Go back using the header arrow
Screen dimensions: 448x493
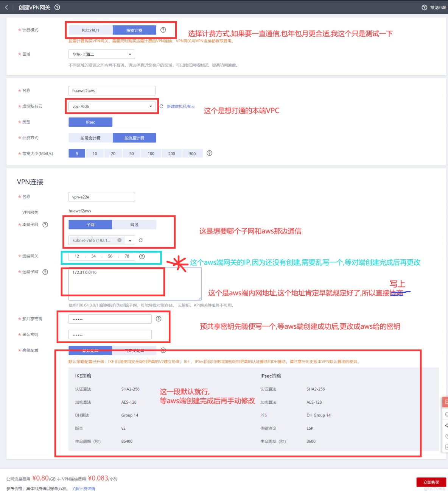pos(6,7)
